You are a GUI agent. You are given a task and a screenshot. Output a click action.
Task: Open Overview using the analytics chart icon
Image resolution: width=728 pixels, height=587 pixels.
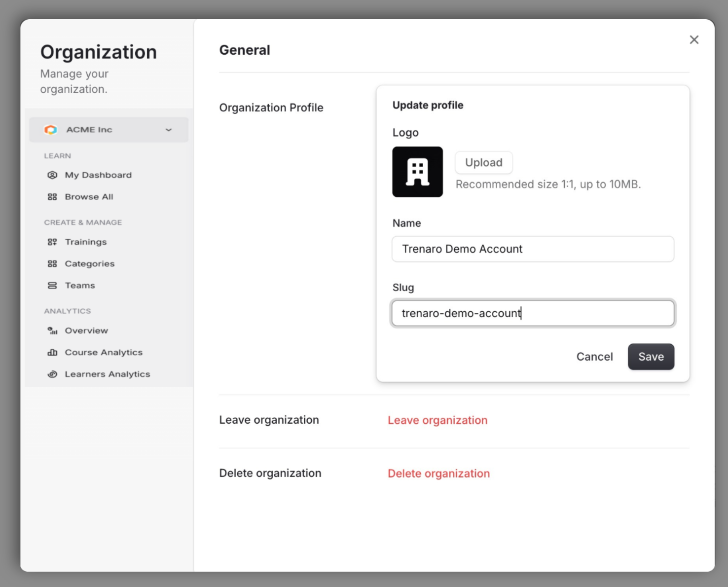click(x=52, y=330)
